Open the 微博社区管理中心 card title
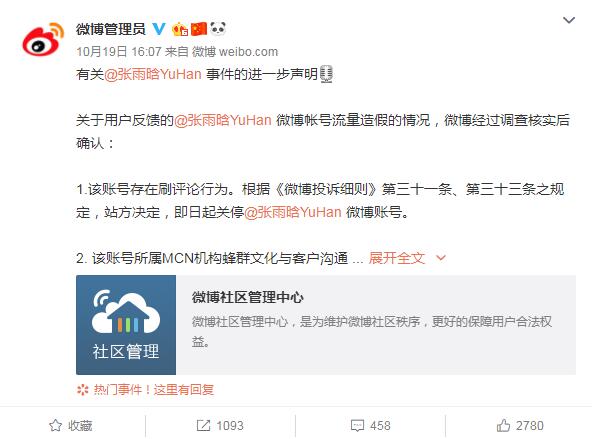This screenshot has height=439, width=592. pos(247,297)
